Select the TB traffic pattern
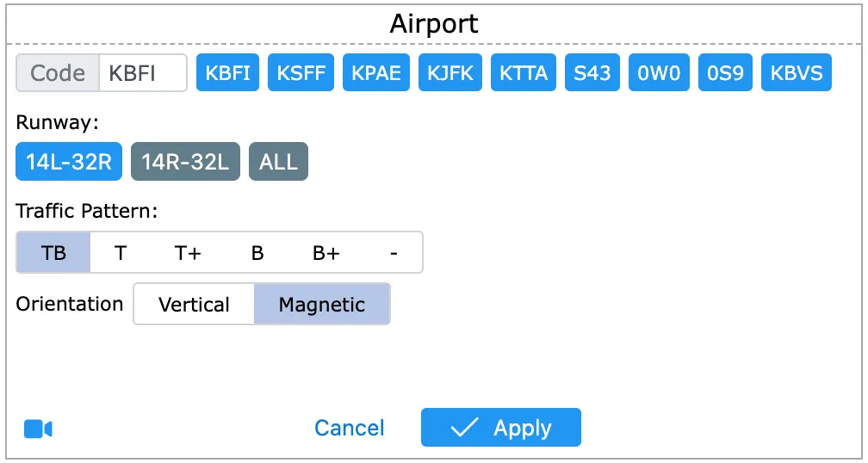The height and width of the screenshot is (463, 868). [x=53, y=253]
